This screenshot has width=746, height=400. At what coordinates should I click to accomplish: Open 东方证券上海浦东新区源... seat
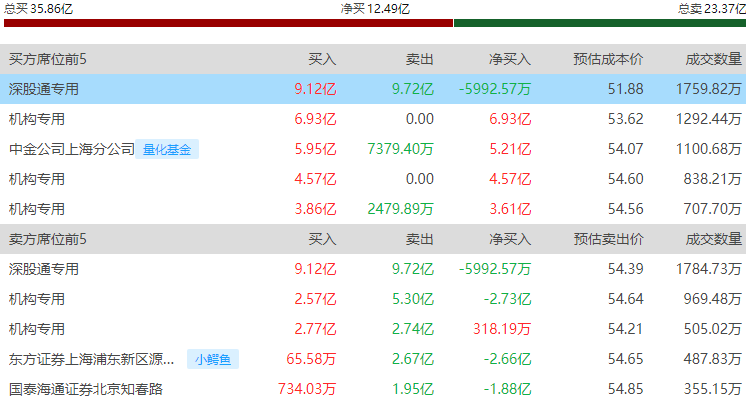[x=91, y=359]
